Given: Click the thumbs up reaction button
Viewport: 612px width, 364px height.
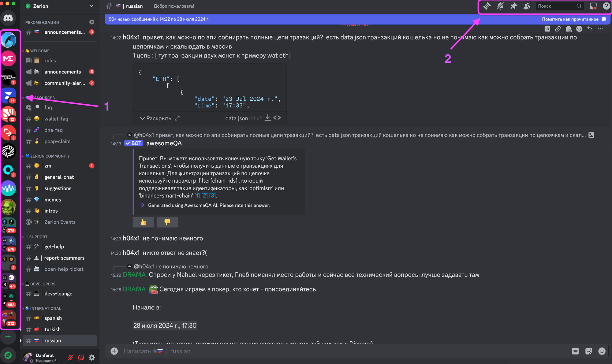Looking at the screenshot, I should click(x=143, y=222).
